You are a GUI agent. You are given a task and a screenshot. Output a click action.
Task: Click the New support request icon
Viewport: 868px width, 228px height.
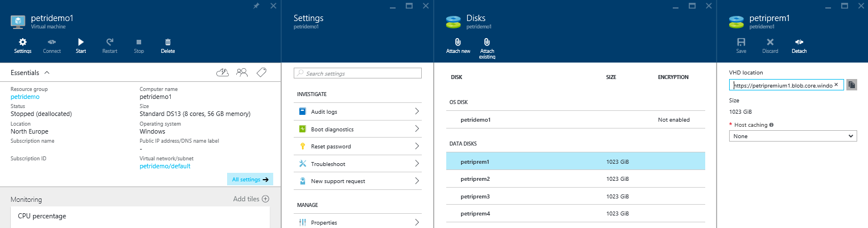pos(303,181)
